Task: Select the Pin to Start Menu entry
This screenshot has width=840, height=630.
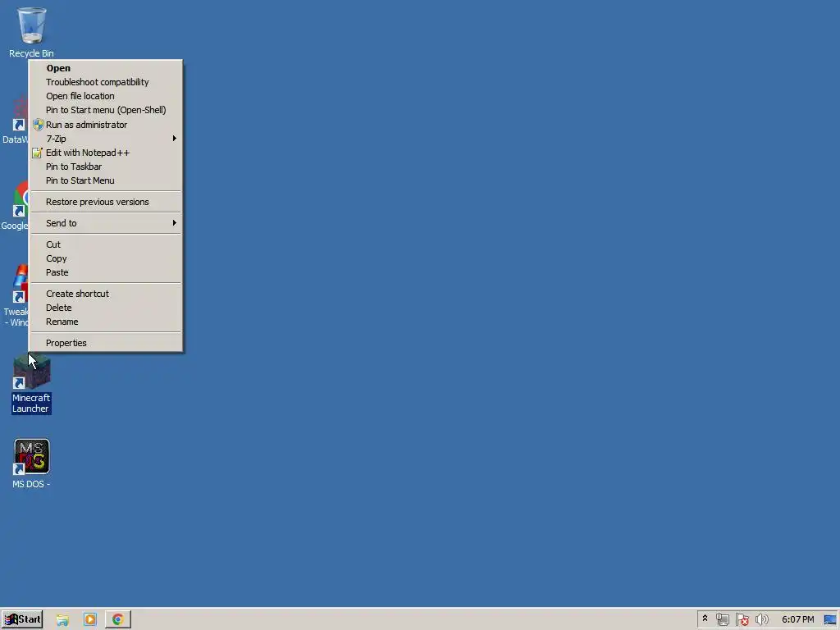Action: click(x=106, y=180)
